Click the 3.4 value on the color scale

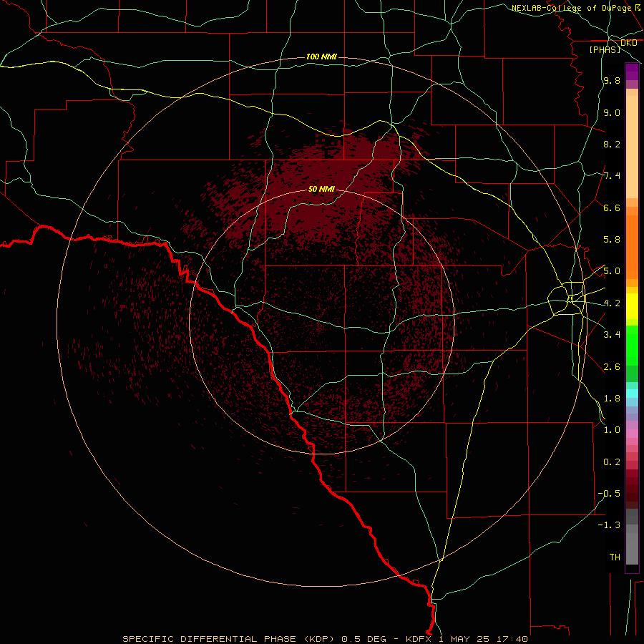pos(612,335)
